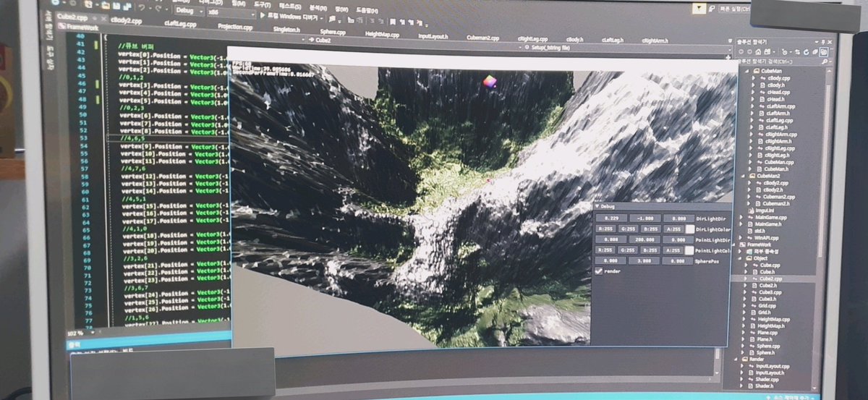Click the DirLightDir -1.000 value field

[x=645, y=218]
